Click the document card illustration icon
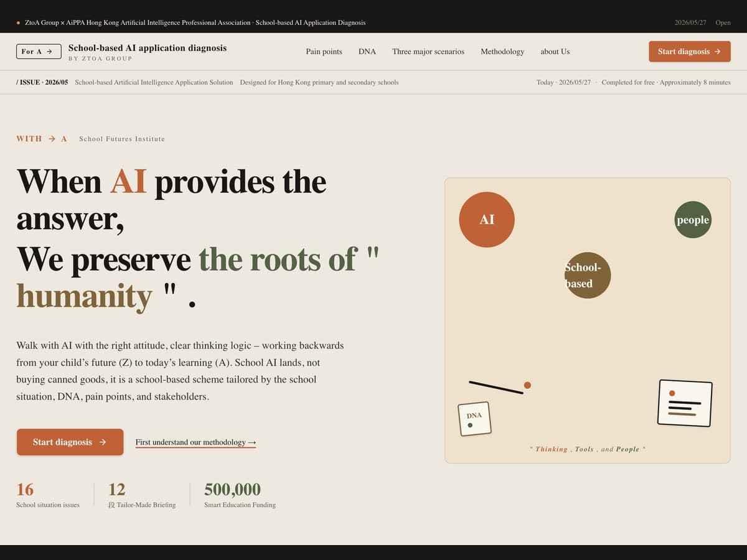This screenshot has height=560, width=747. (x=685, y=403)
